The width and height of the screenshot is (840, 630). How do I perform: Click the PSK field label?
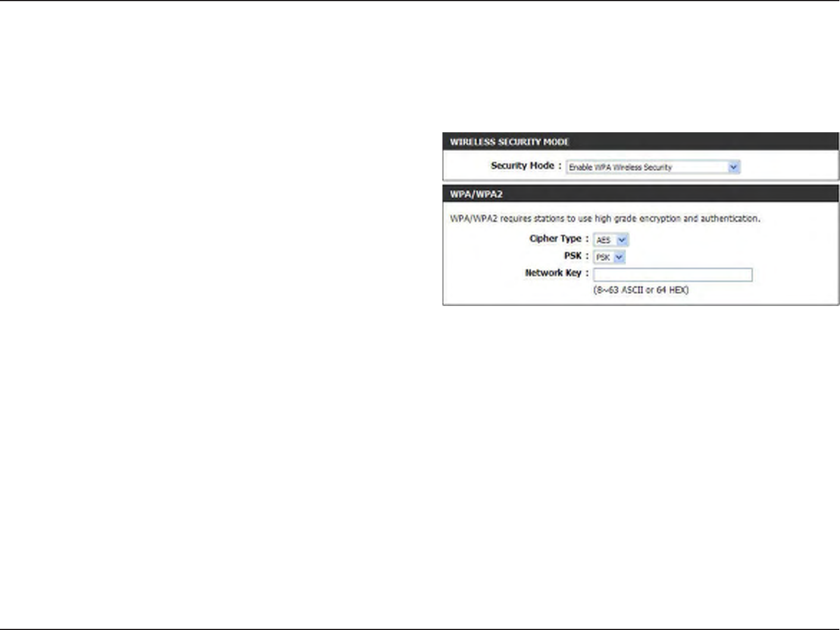coord(577,256)
